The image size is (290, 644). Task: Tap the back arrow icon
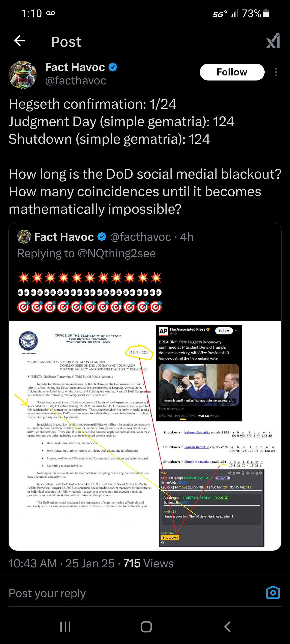tap(20, 41)
